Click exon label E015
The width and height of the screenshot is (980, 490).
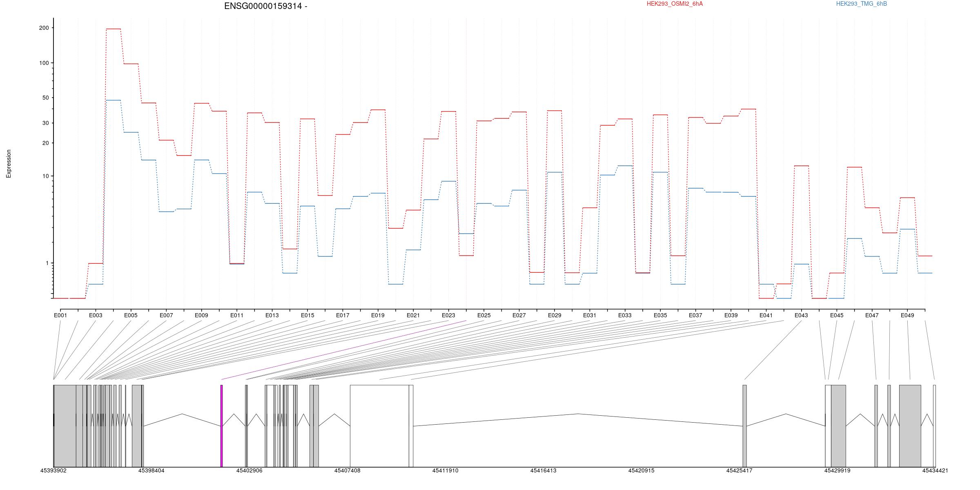(307, 315)
